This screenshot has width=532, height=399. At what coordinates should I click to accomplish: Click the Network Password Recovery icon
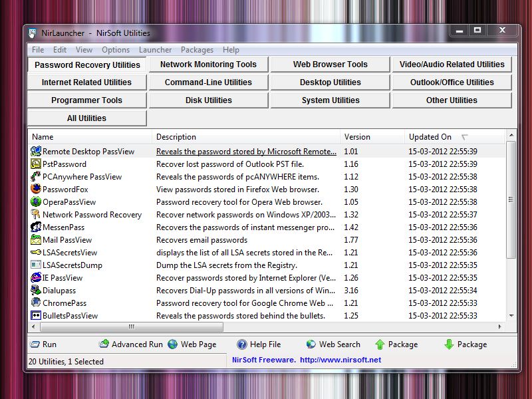tap(36, 214)
